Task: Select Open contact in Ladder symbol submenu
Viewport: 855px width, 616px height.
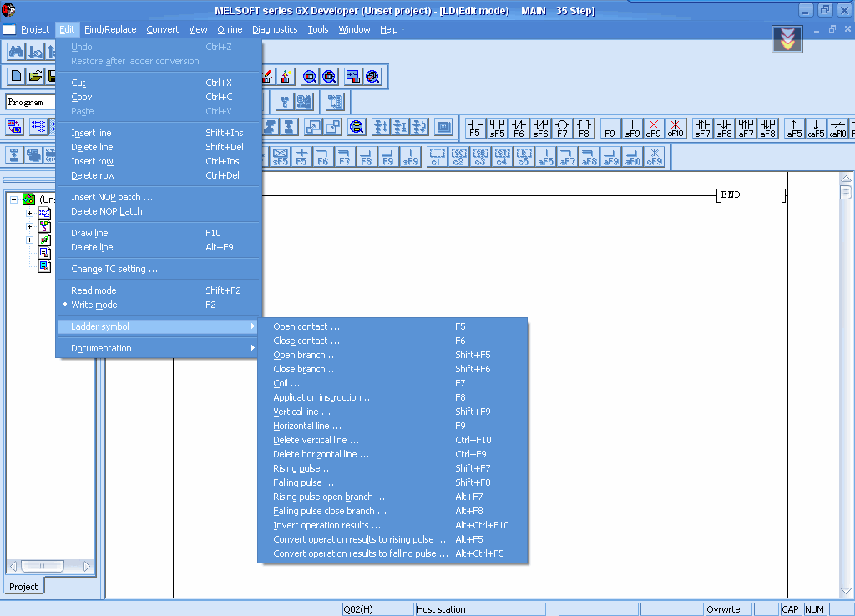Action: coord(392,326)
